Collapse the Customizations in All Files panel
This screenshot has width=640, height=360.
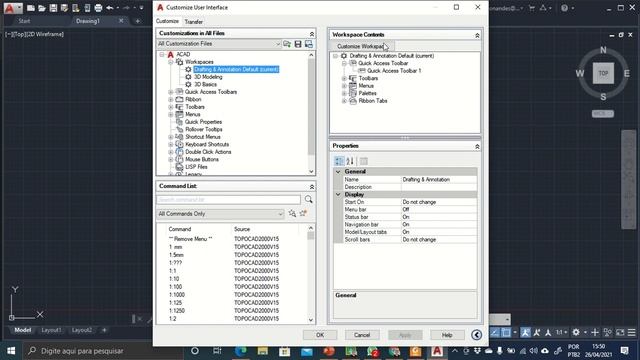(311, 34)
